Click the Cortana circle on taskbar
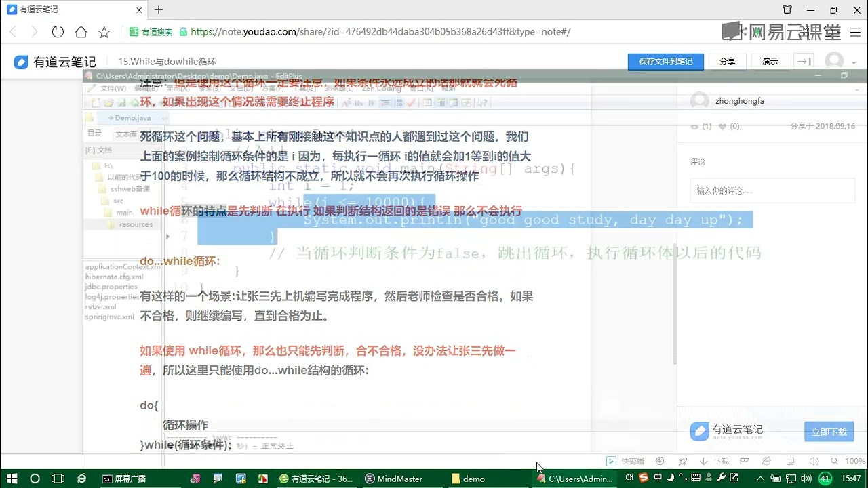868x488 pixels. coord(35,478)
